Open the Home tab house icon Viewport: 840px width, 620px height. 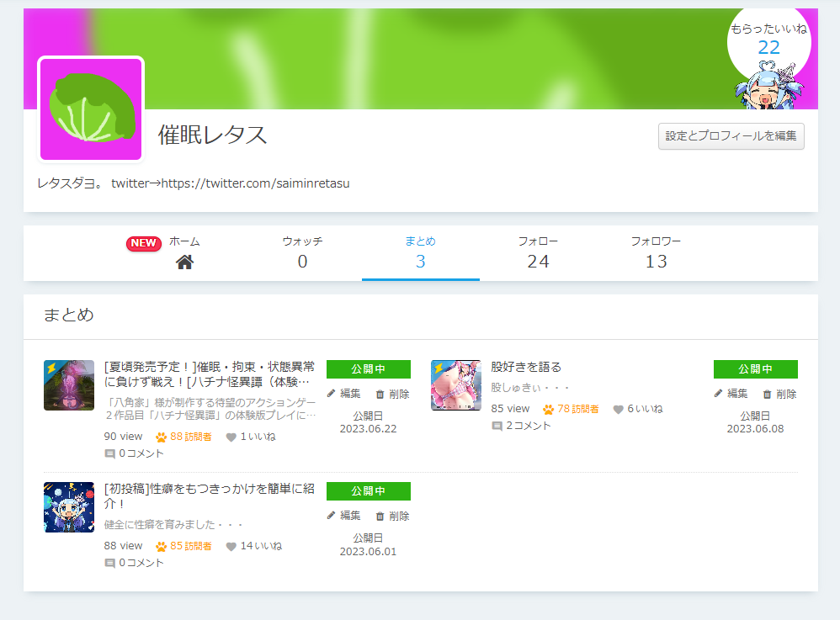(x=184, y=262)
